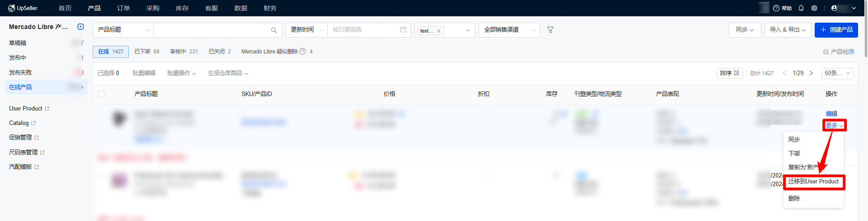This screenshot has width=868, height=221.
Task: Click 创建产品 button
Action: point(836,30)
